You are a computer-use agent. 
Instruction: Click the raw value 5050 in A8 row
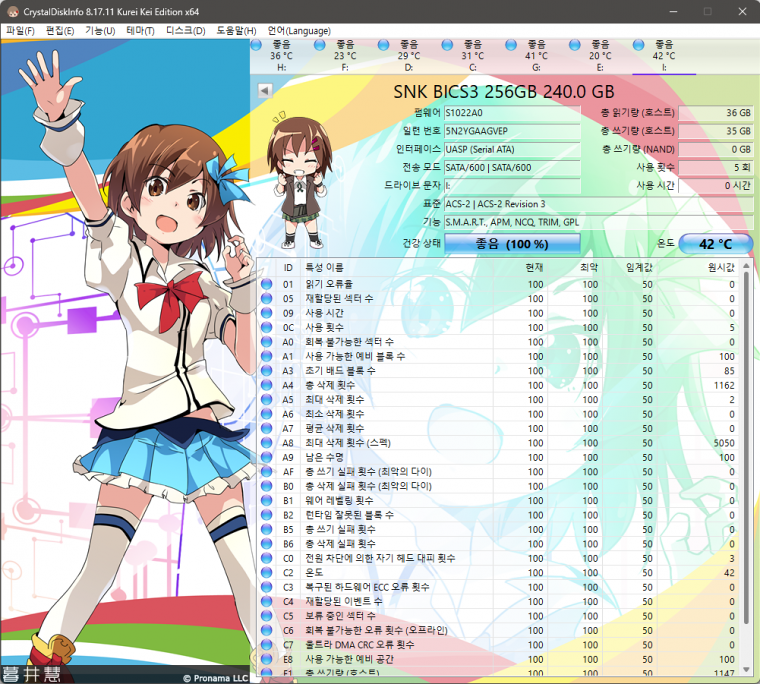[x=724, y=443]
